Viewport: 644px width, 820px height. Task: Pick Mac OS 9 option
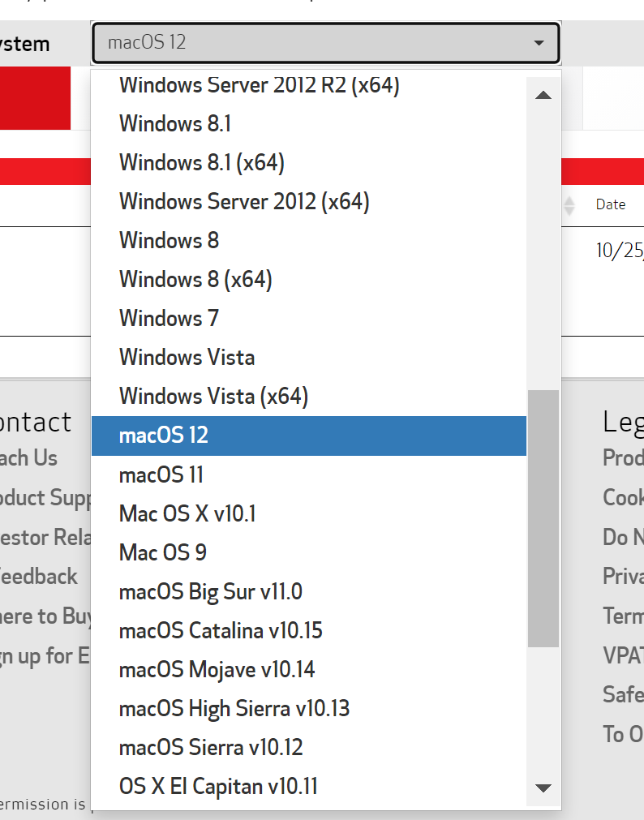[162, 552]
